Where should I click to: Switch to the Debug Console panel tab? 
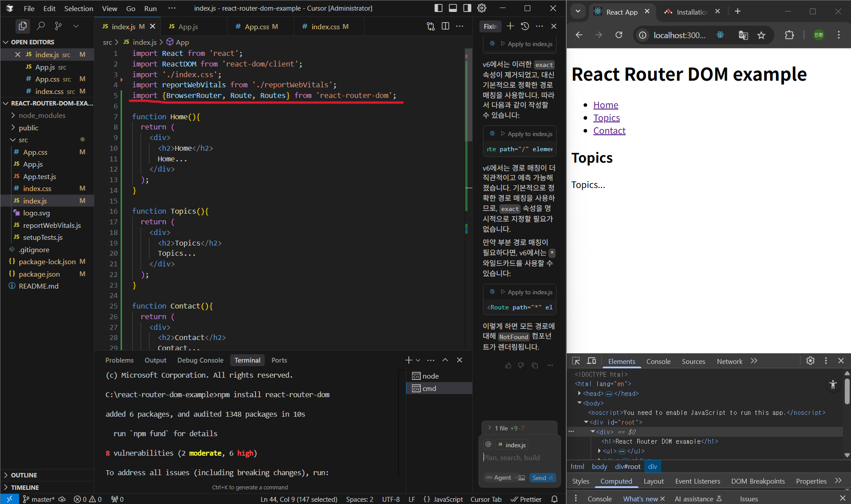click(x=200, y=360)
